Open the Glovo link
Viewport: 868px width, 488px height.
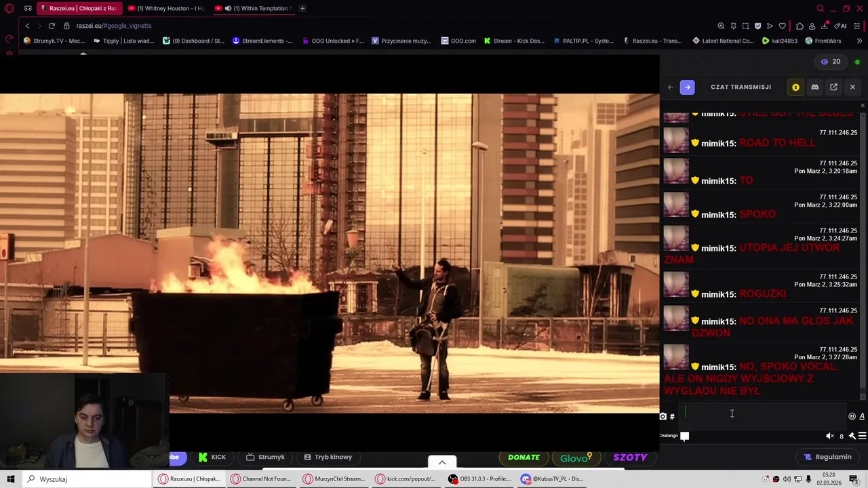click(x=576, y=457)
